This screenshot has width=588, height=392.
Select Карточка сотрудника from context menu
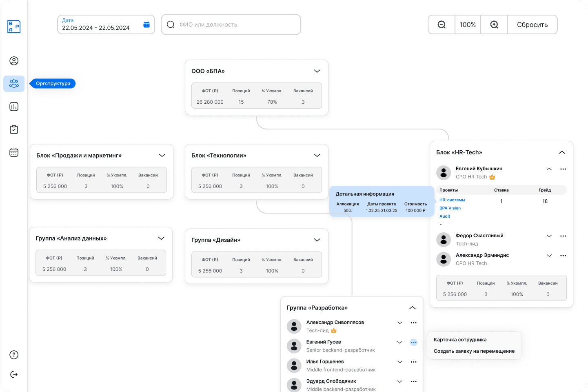point(460,340)
